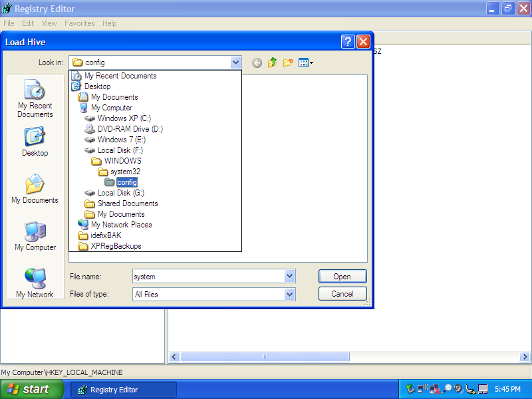The image size is (532, 399).
Task: Click the scroll right arrow in Registry Editor
Action: pyautogui.click(x=525, y=357)
